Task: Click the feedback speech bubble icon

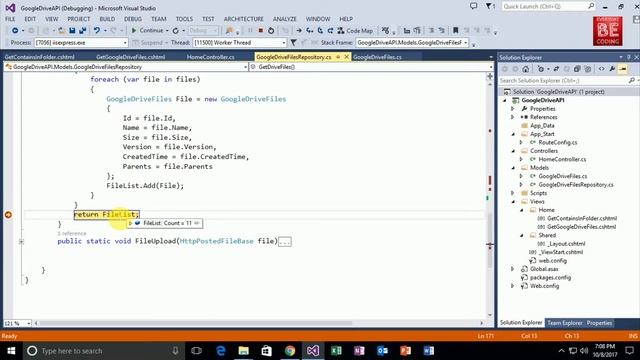Action: click(473, 6)
